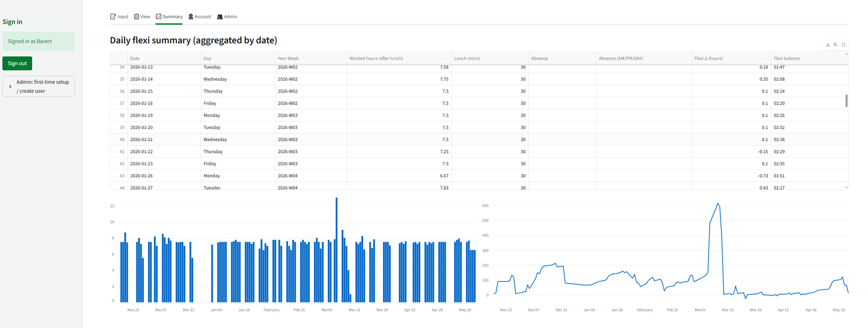Open the Input tab
This screenshot has width=868, height=328.
point(119,17)
